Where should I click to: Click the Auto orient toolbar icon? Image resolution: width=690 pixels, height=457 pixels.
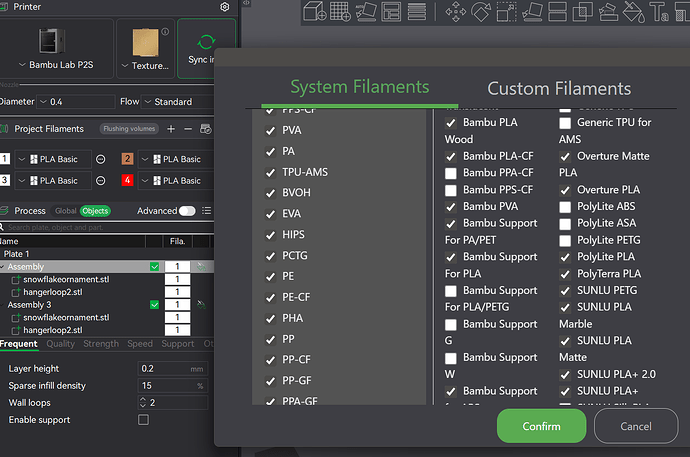pos(366,11)
